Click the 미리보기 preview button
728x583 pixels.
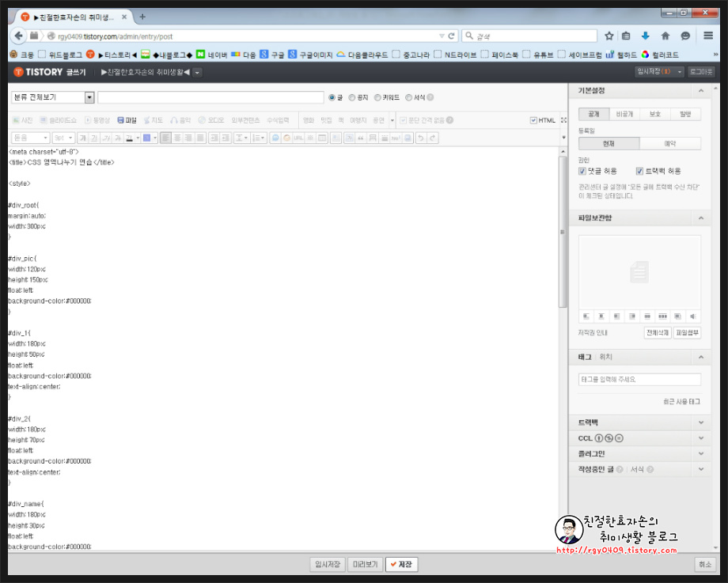365,565
